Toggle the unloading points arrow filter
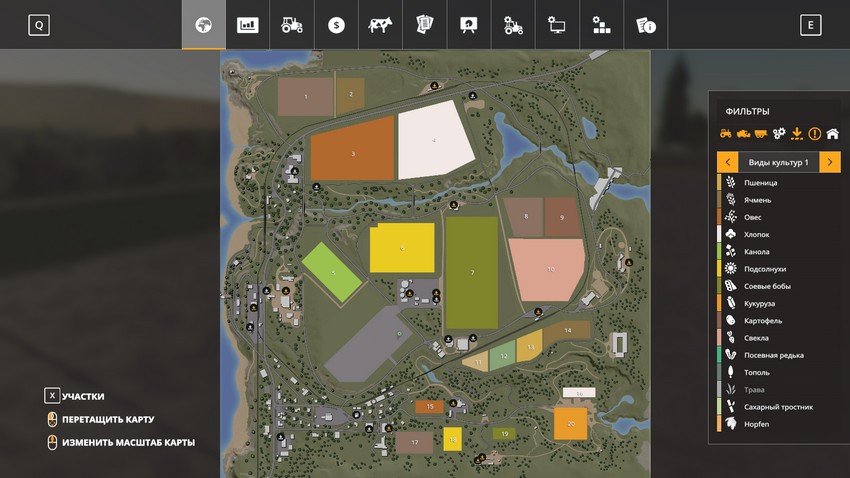Screen dimensions: 850x478 797,133
